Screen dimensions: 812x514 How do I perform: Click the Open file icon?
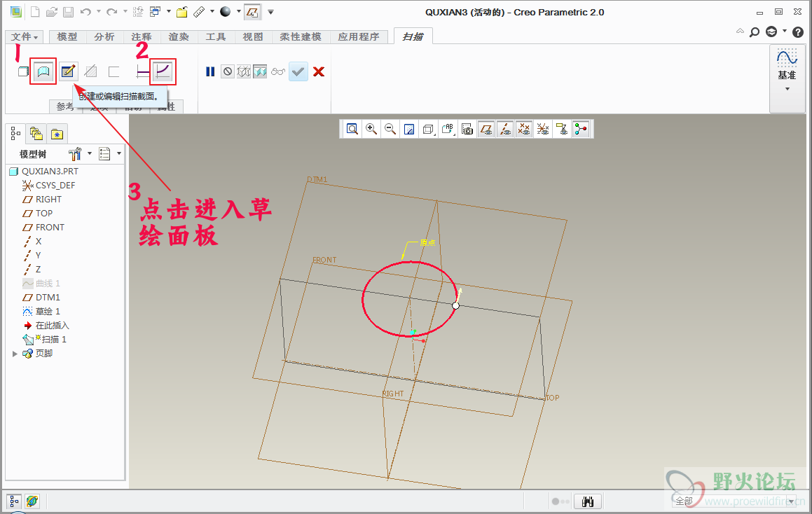tap(51, 11)
